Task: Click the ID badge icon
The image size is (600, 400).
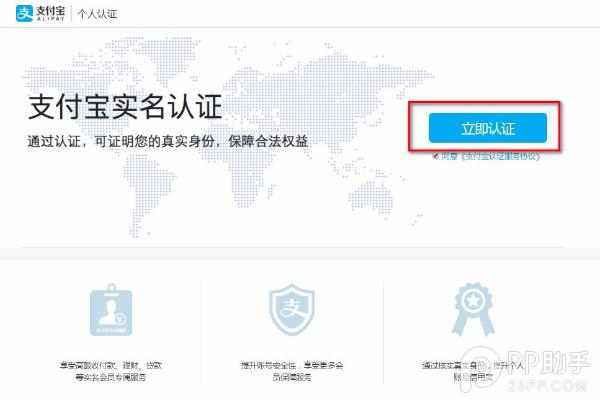Action: [111, 310]
